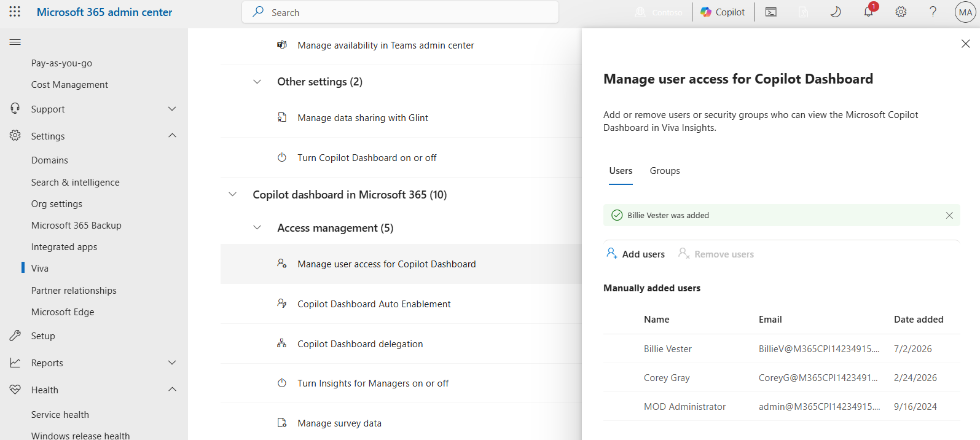Open settings gear icon in header
980x440 pixels.
901,12
